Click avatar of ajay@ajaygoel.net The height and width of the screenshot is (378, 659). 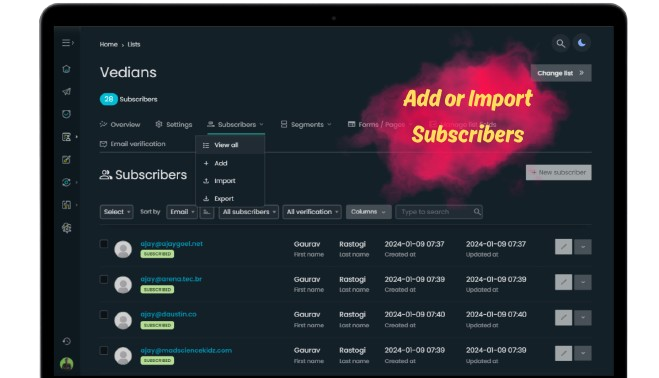pyautogui.click(x=123, y=249)
